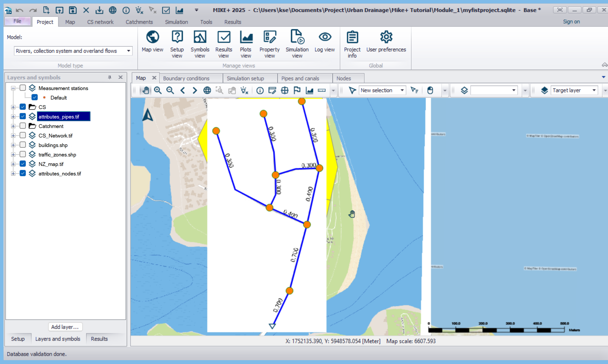
Task: Open the Target layer dropdown
Action: [594, 90]
